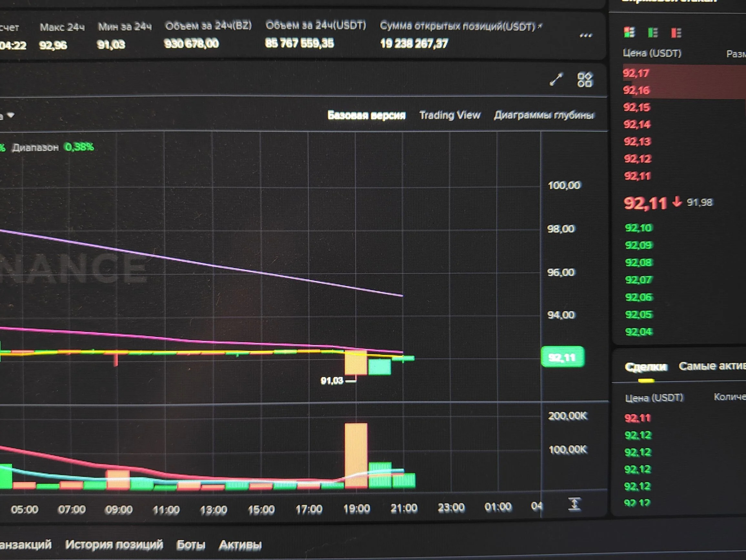Expand the chart to fullscreen
This screenshot has width=746, height=560.
(x=556, y=80)
